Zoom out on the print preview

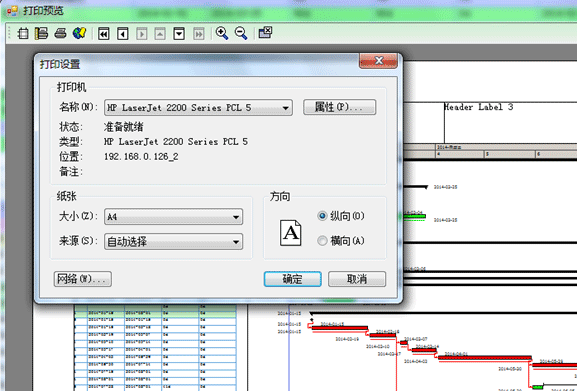(x=241, y=33)
